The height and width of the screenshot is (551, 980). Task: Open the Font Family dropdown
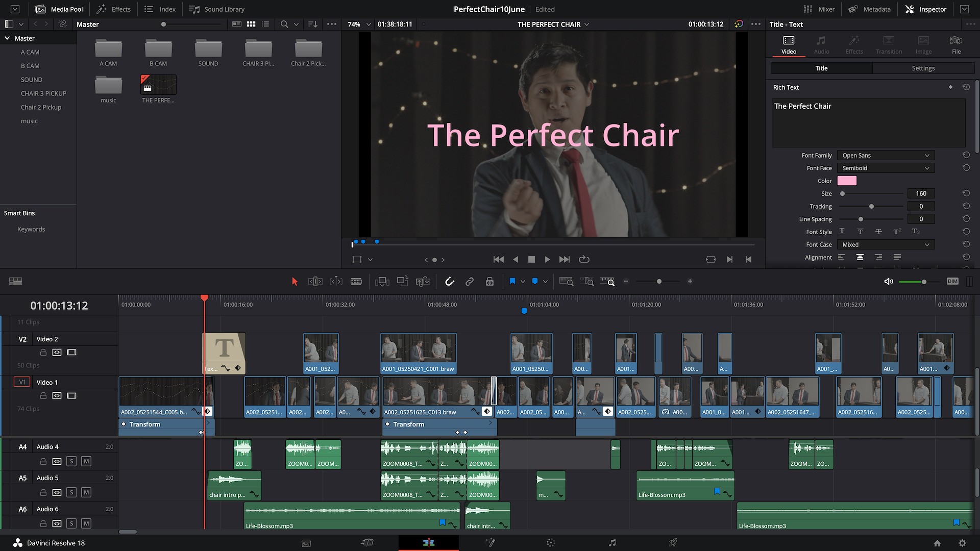(x=886, y=155)
